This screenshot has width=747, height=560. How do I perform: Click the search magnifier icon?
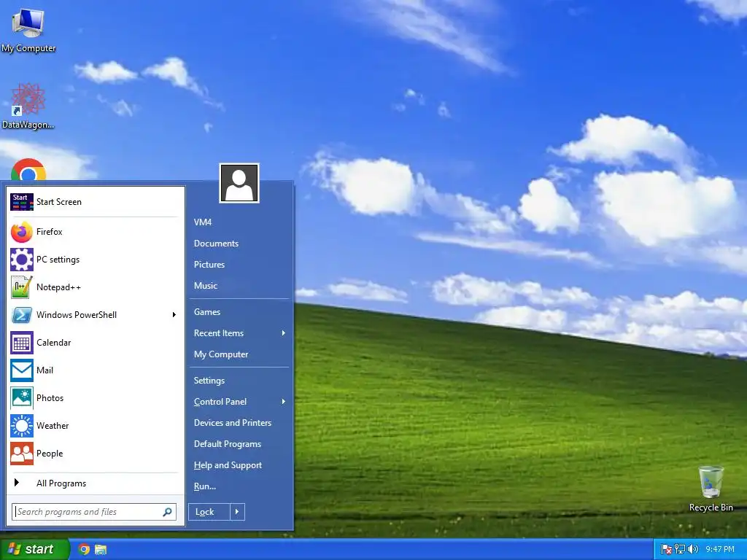coord(167,512)
